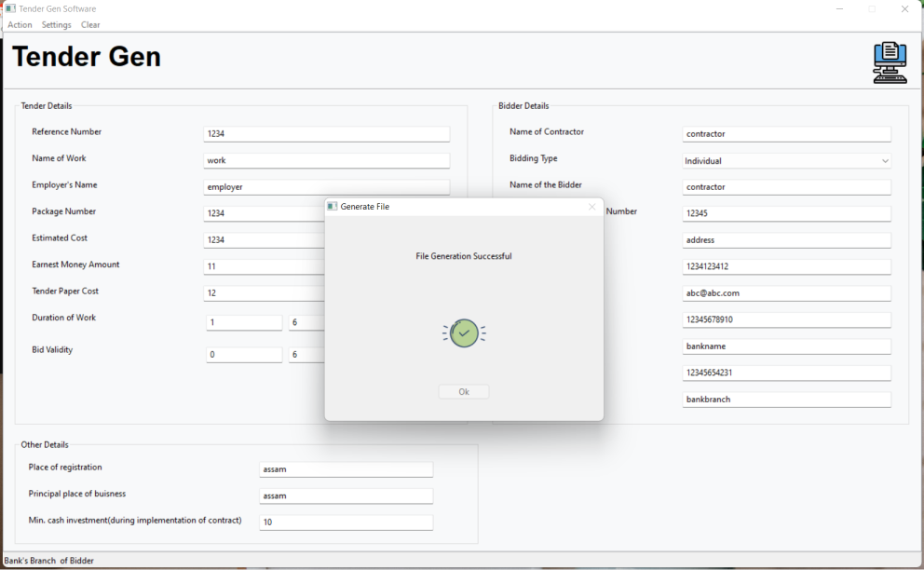Click the bankname input field
The image size is (924, 570).
(x=787, y=346)
